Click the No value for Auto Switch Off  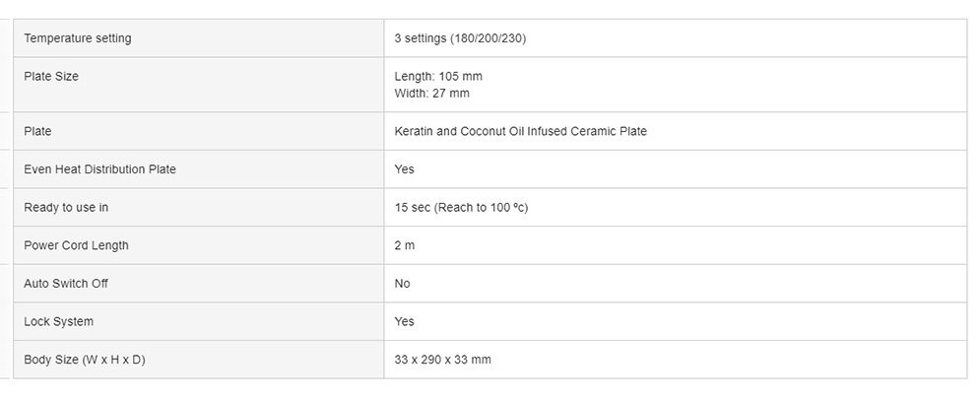403,284
